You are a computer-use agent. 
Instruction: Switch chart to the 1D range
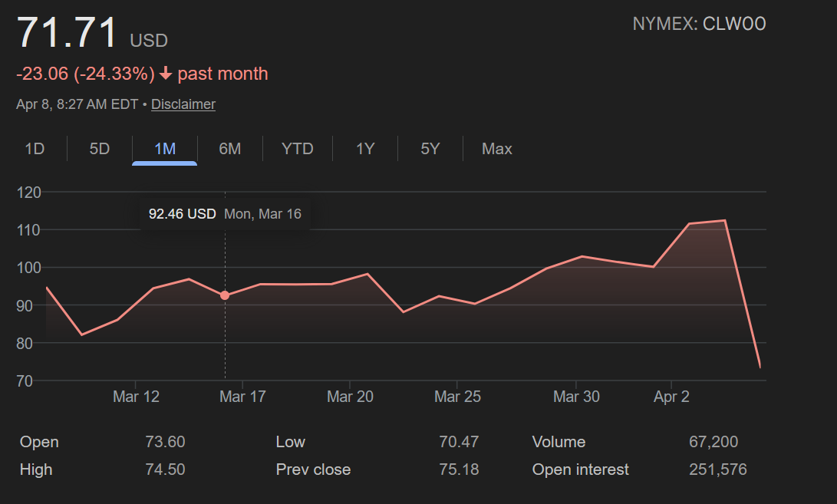tap(35, 148)
